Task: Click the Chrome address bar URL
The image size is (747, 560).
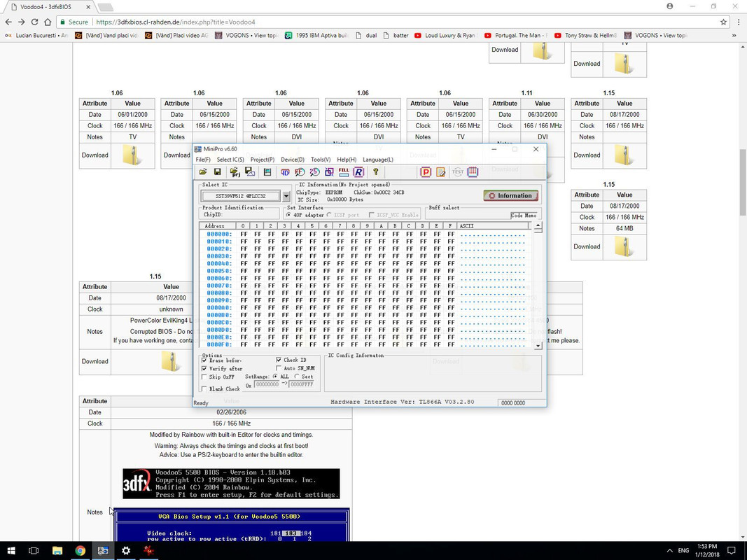Action: [175, 22]
